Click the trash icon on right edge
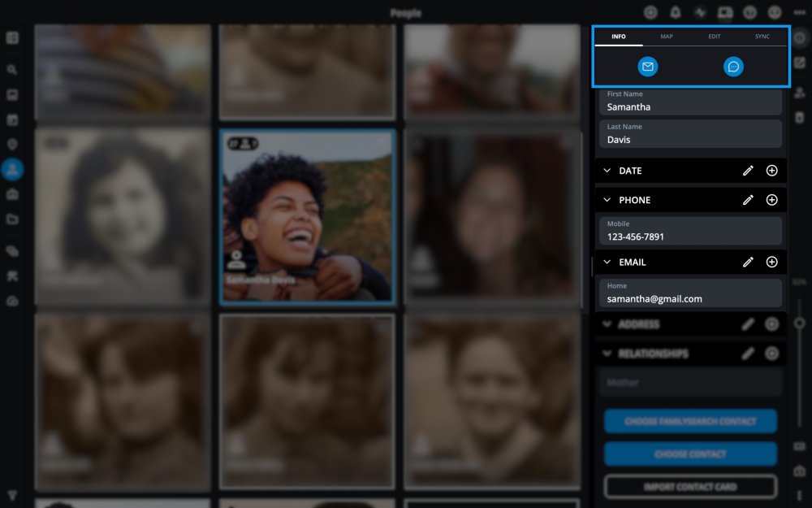The height and width of the screenshot is (508, 812). click(800, 118)
